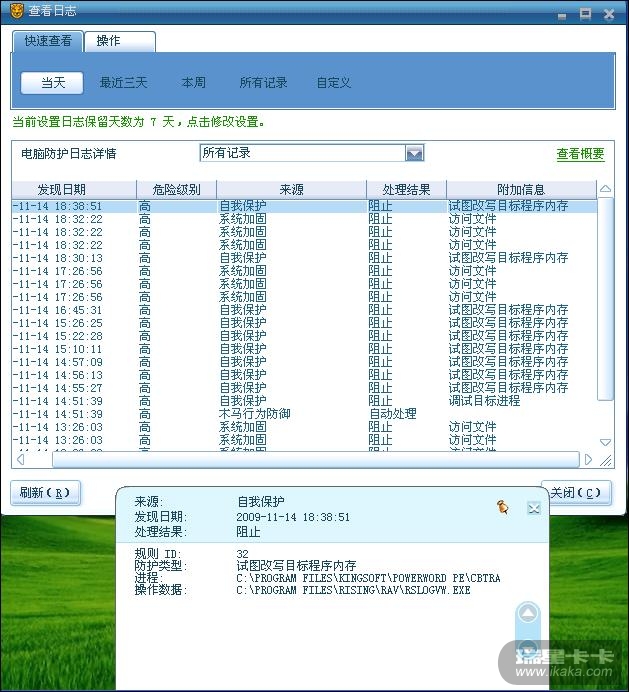Image resolution: width=629 pixels, height=692 pixels.
Task: Maximize the log viewer window
Action: tap(585, 14)
